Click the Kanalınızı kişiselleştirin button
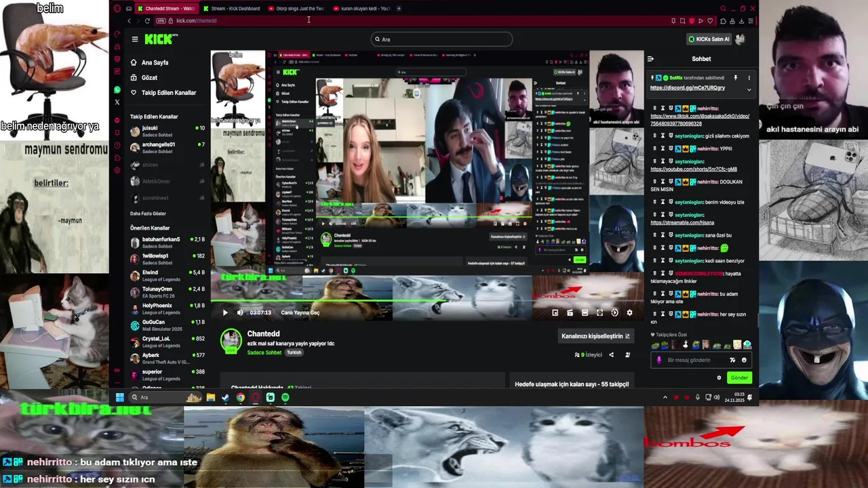868x488 pixels. [595, 335]
